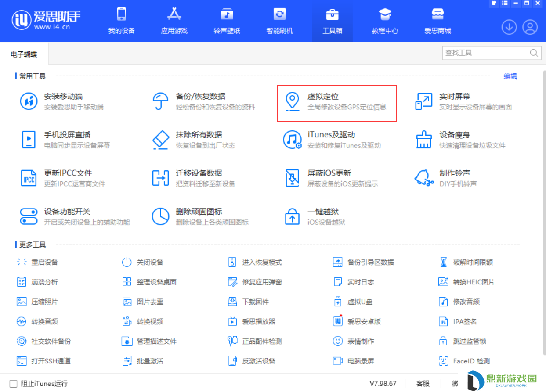Viewport: 546px width, 392px height.
Task: Switch to the 应用游戏 tab
Action: (x=174, y=21)
